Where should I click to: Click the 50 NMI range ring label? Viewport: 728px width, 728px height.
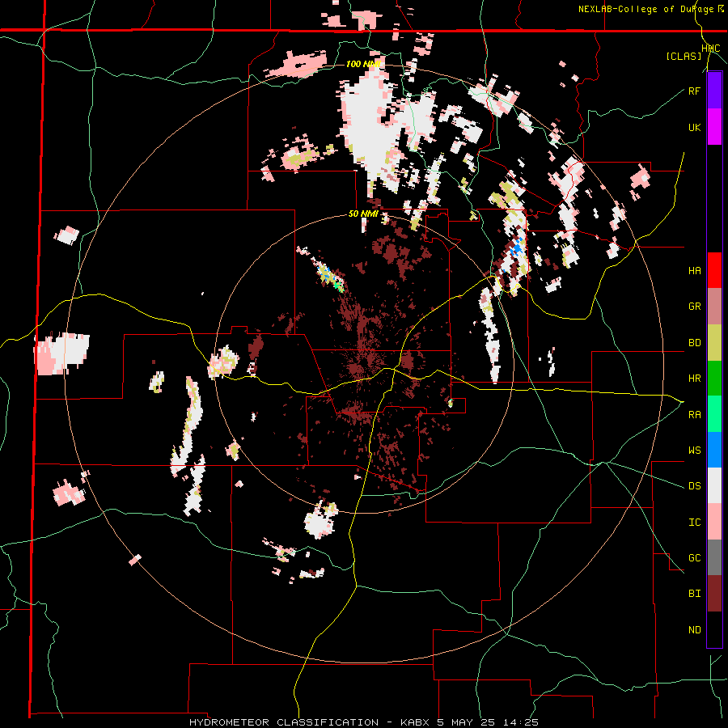click(x=363, y=214)
